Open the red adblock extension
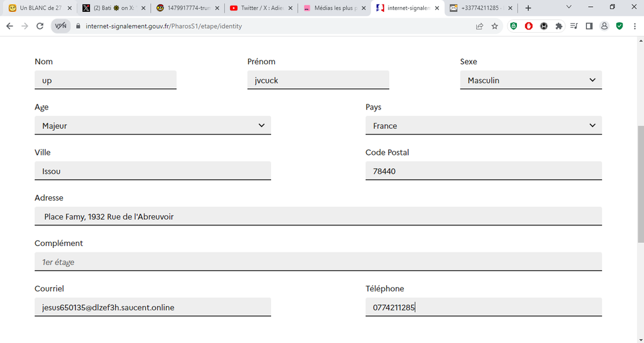Viewport: 644px width, 343px height. pyautogui.click(x=528, y=26)
